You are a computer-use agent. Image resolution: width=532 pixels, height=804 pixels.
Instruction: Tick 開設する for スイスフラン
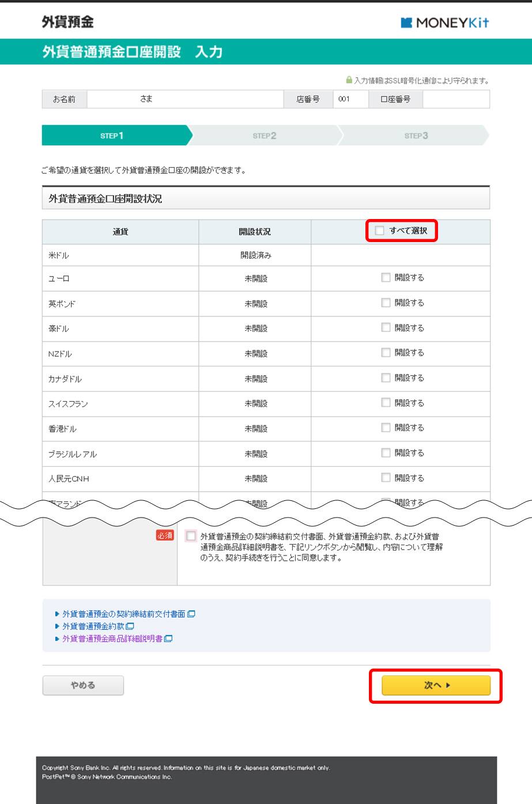[386, 403]
